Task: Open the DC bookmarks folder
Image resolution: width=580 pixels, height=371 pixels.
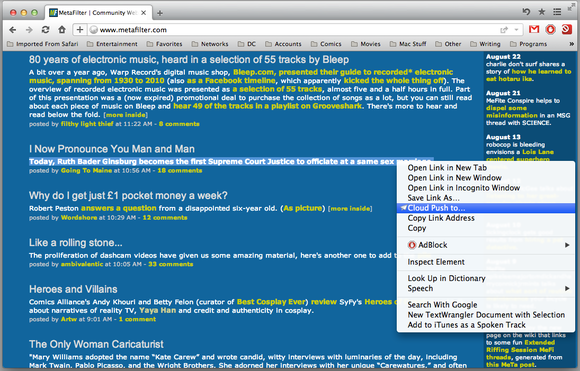Action: 247,44
